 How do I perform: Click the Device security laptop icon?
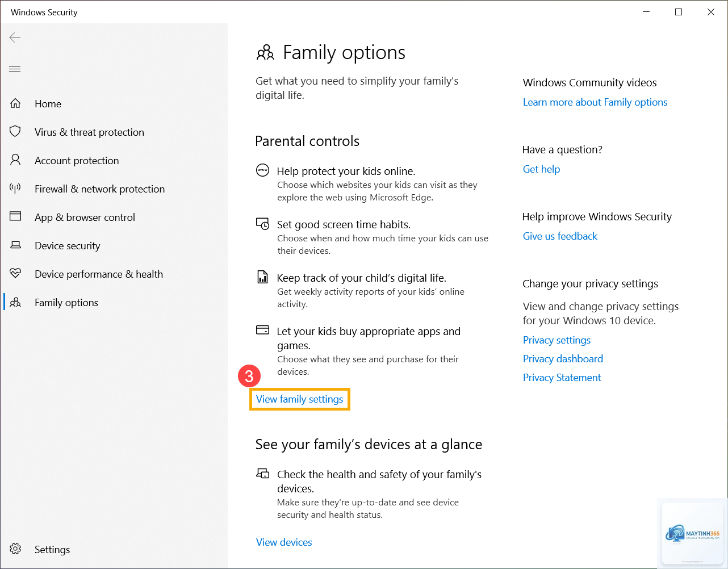click(x=15, y=245)
